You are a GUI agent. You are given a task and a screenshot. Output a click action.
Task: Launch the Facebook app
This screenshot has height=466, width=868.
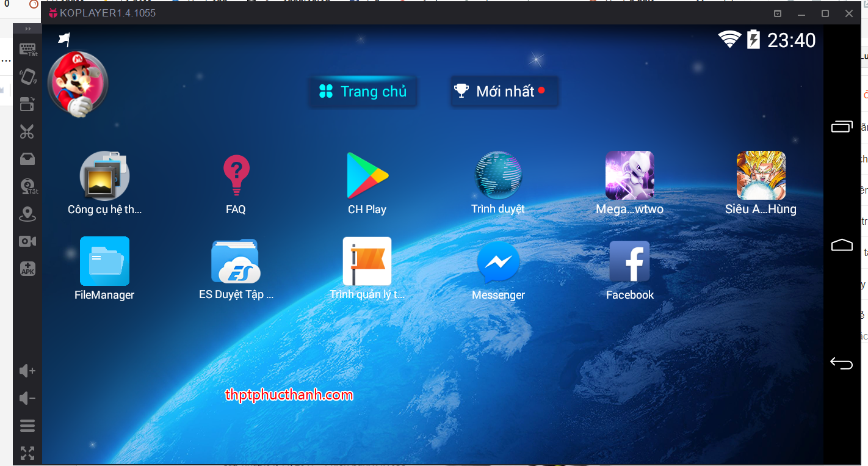(x=630, y=269)
